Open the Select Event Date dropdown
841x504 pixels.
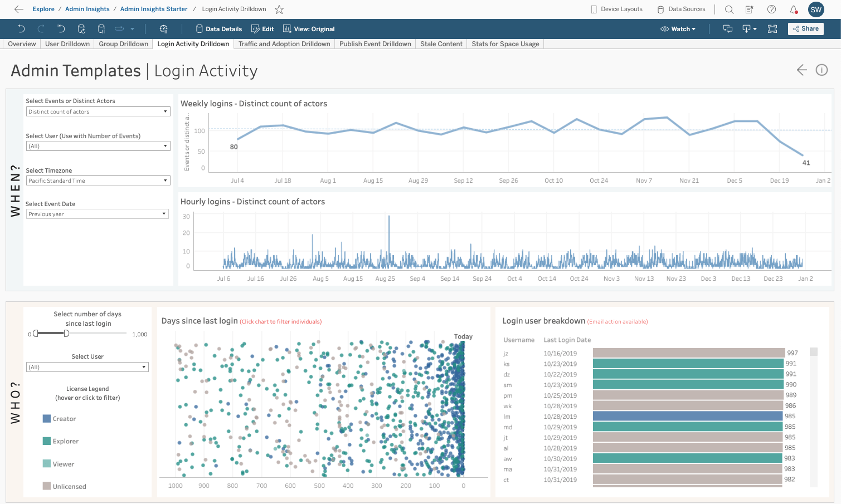[x=98, y=214]
